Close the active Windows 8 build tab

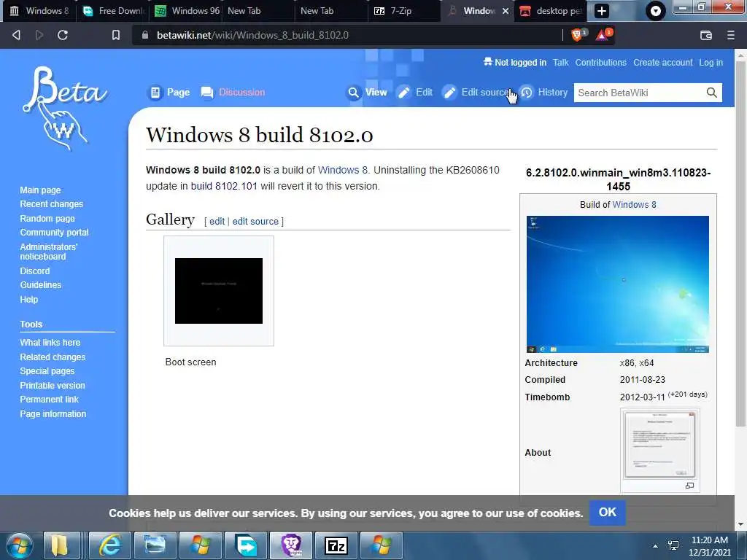pos(506,11)
